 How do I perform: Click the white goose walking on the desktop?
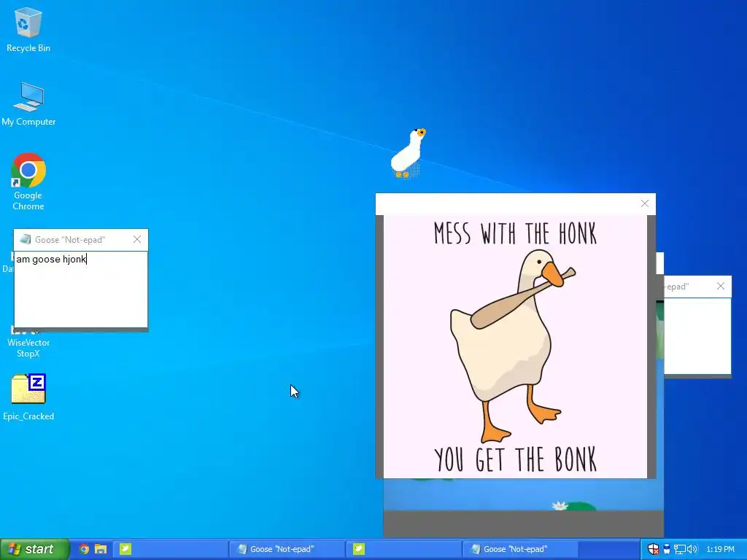point(408,153)
